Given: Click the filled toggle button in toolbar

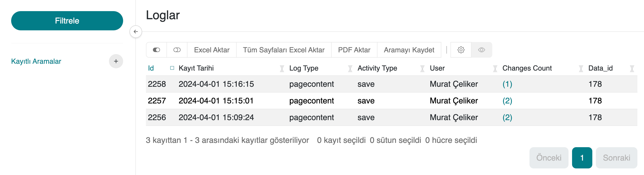Looking at the screenshot, I should pyautogui.click(x=156, y=50).
